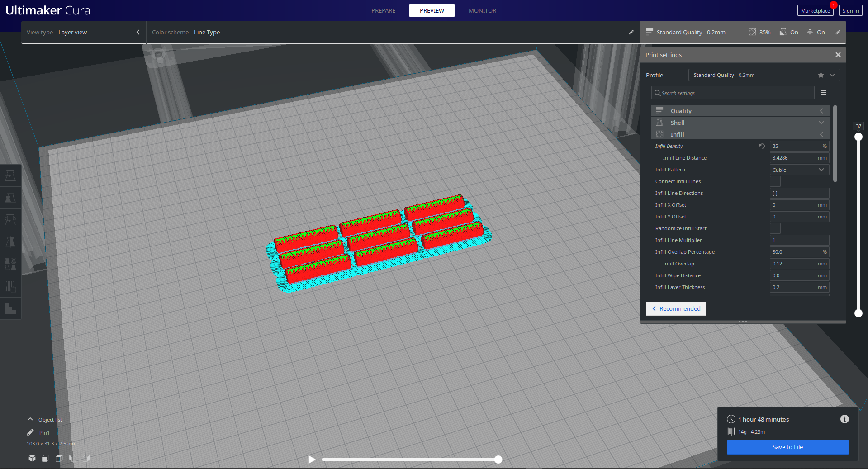This screenshot has height=469, width=868.
Task: Click the Search settings field
Action: (733, 93)
